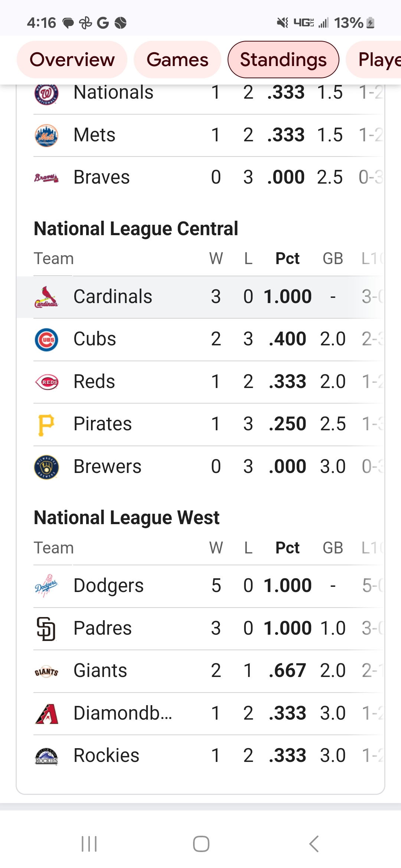Screen dimensions: 401x868
Task: Tap the Android home navigation button
Action: 201,844
